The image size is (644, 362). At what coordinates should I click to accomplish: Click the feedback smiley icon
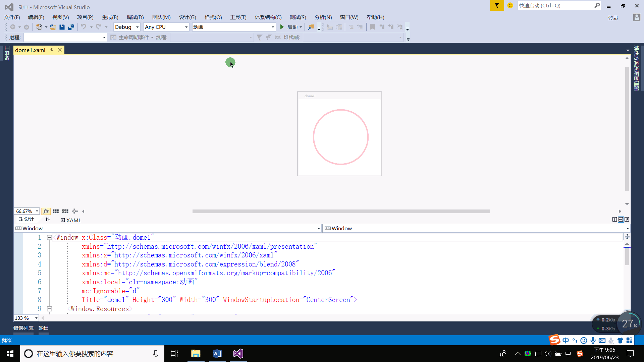click(x=510, y=5)
